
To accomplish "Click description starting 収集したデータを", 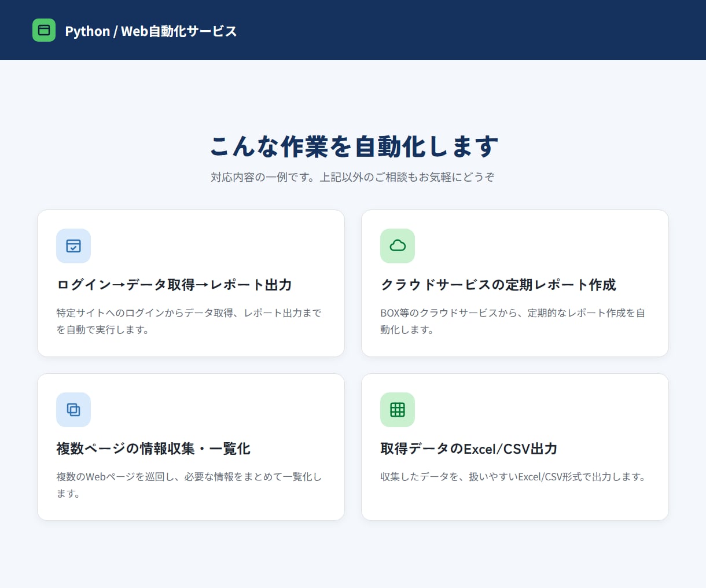I will pos(513,477).
